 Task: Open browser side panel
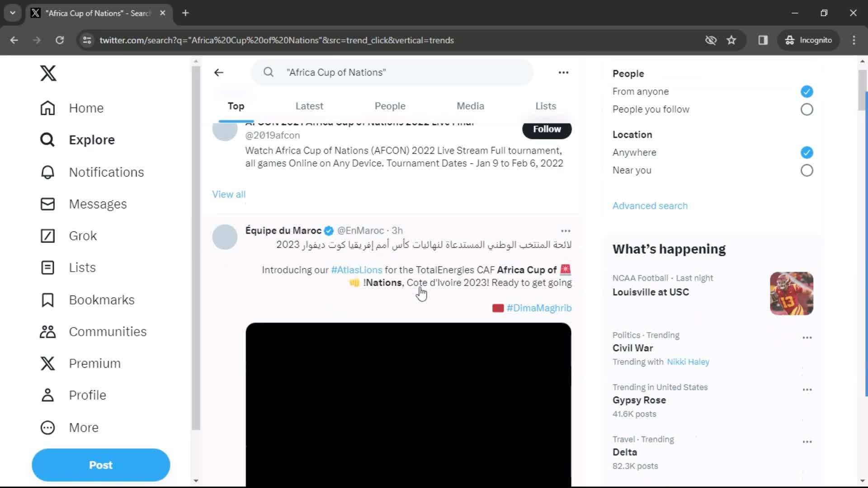[x=763, y=40]
